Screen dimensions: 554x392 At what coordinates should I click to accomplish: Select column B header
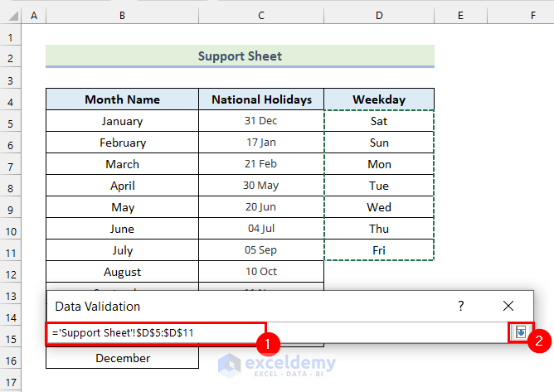pos(122,16)
